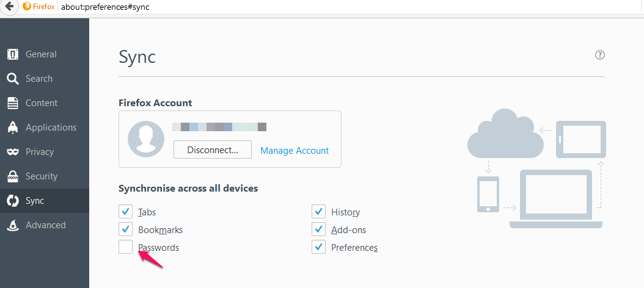The width and height of the screenshot is (644, 288).
Task: Click the about:preferences#sync address field
Action: coord(349,7)
